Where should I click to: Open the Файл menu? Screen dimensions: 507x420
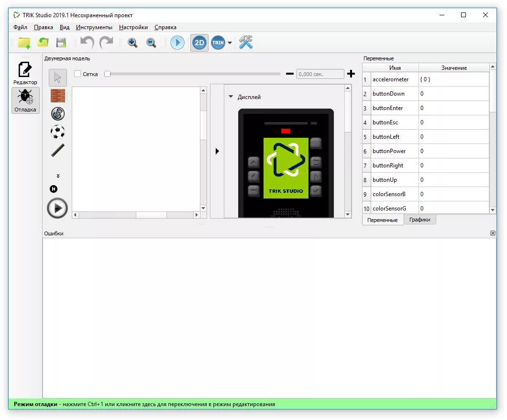tap(20, 27)
